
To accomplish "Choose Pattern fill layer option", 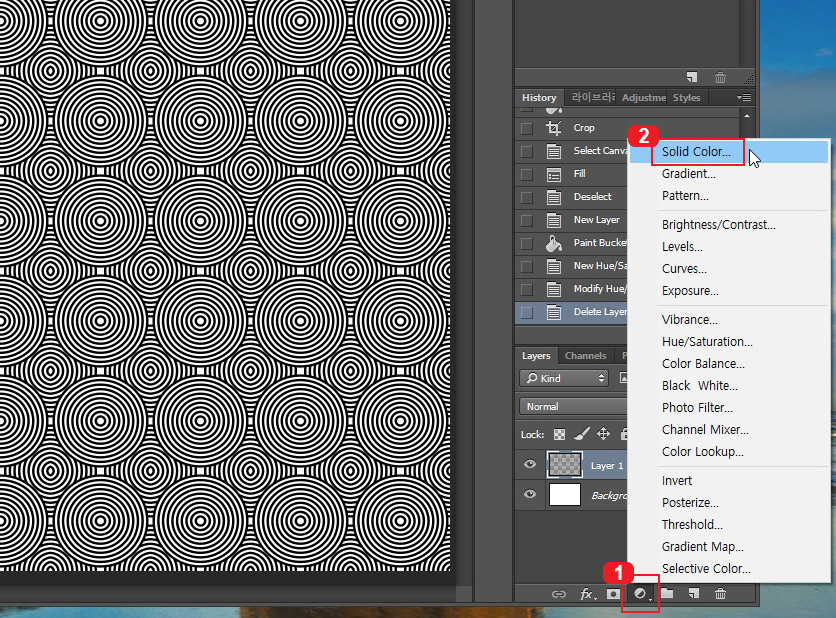I will pyautogui.click(x=729, y=196).
